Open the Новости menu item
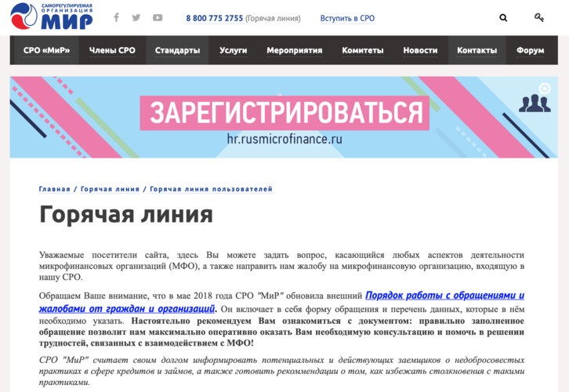The image size is (569, 392). [x=420, y=50]
